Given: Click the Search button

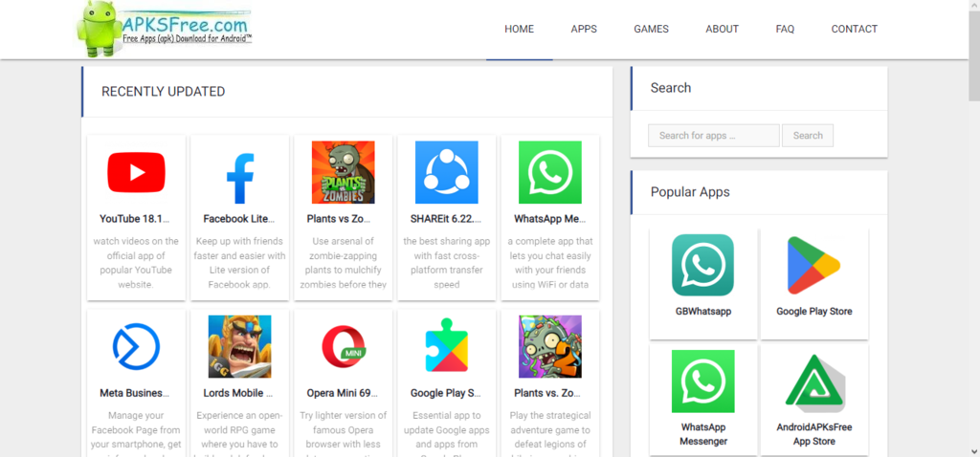Looking at the screenshot, I should 808,136.
